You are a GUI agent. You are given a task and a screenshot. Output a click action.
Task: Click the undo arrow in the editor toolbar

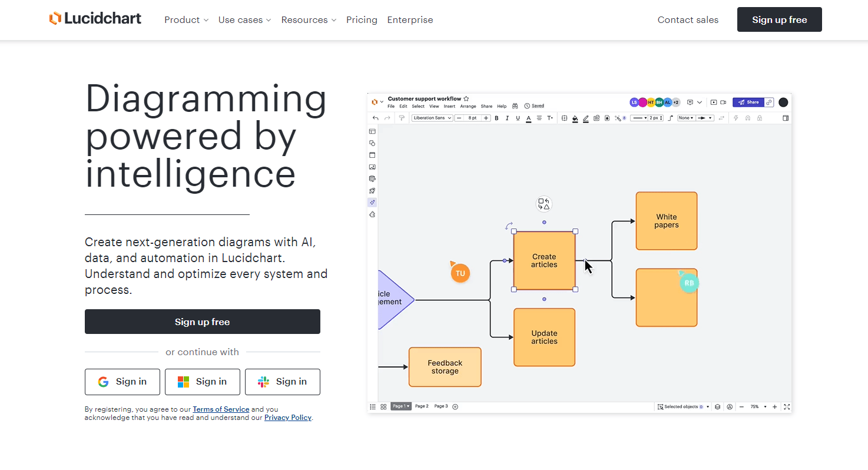pos(376,118)
